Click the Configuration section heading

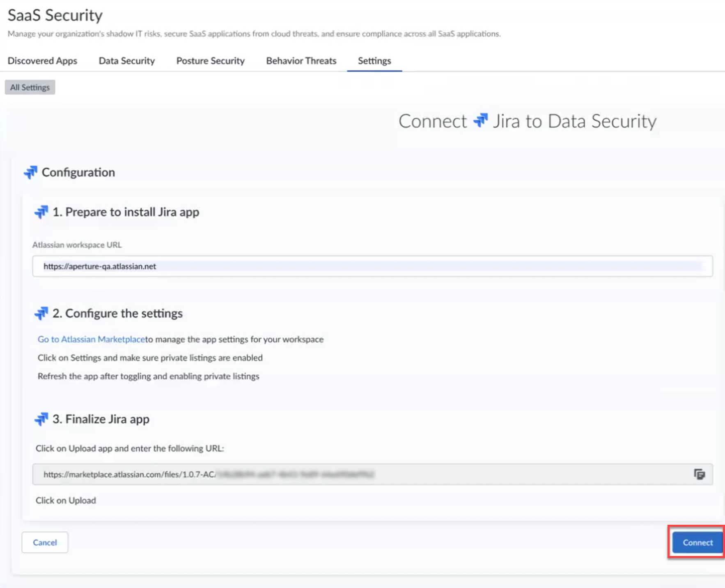(x=78, y=172)
